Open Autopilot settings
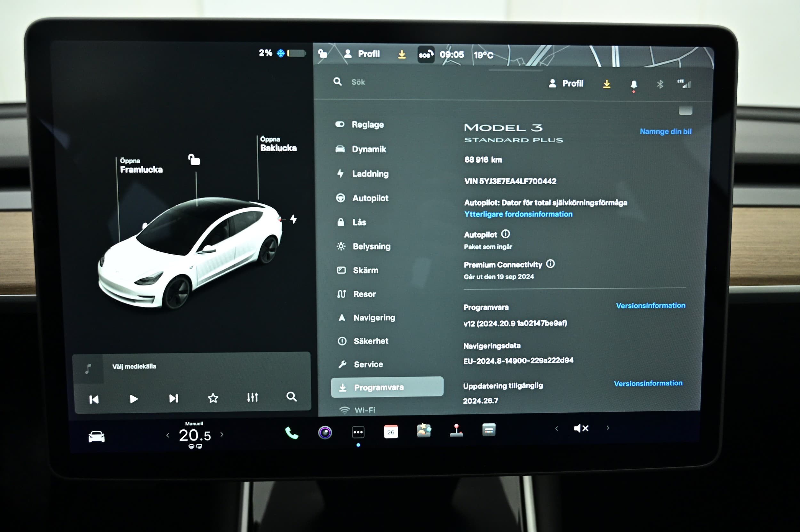Viewport: 800px width, 532px height. [x=362, y=198]
